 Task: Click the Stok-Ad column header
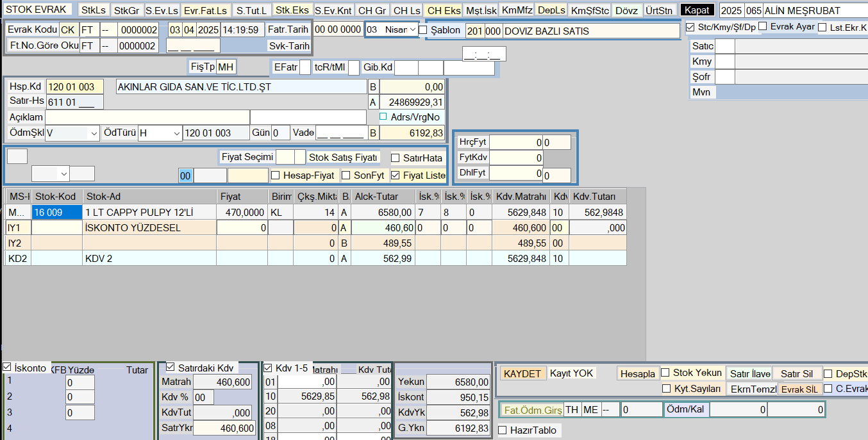pyautogui.click(x=149, y=196)
